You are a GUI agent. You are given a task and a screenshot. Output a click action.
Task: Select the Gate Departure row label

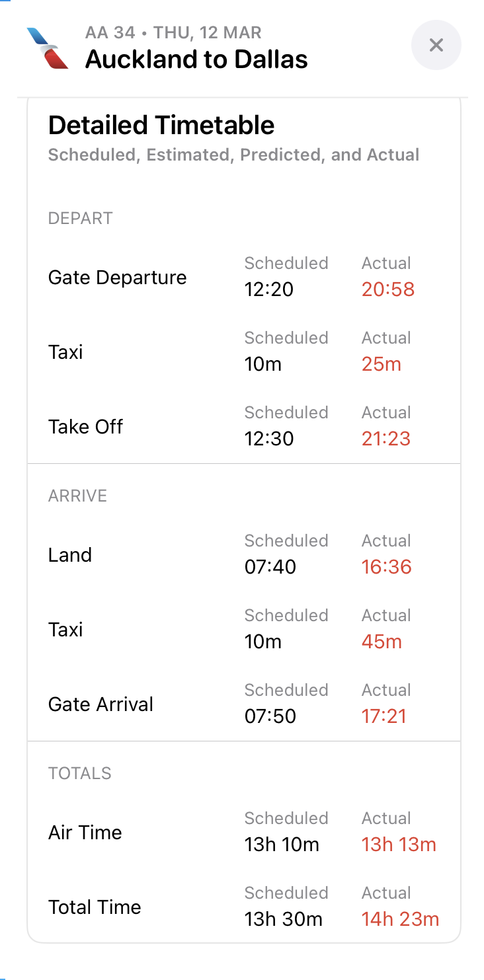(x=117, y=277)
